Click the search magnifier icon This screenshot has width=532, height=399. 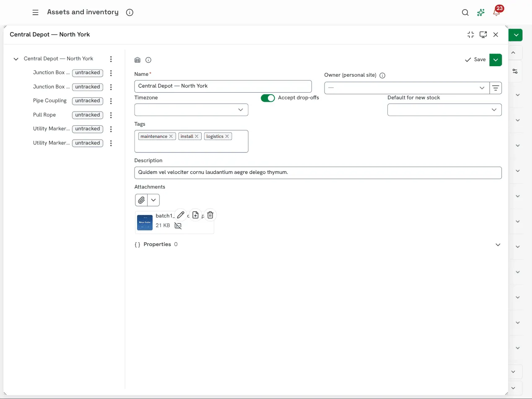coord(465,13)
